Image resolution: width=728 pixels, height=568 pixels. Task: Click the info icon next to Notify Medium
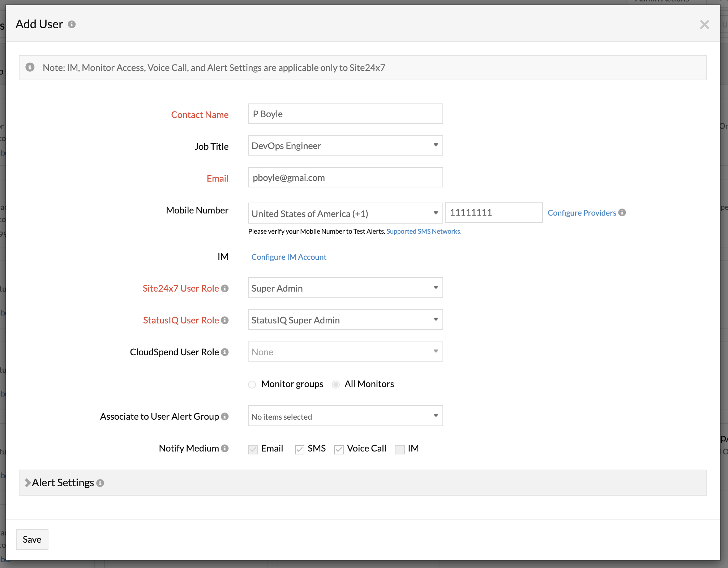click(224, 448)
